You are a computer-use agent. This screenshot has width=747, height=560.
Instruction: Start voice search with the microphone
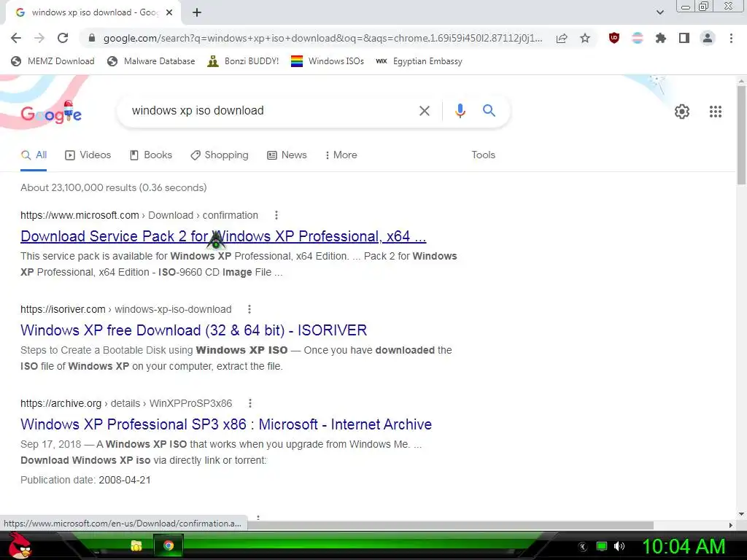click(460, 111)
